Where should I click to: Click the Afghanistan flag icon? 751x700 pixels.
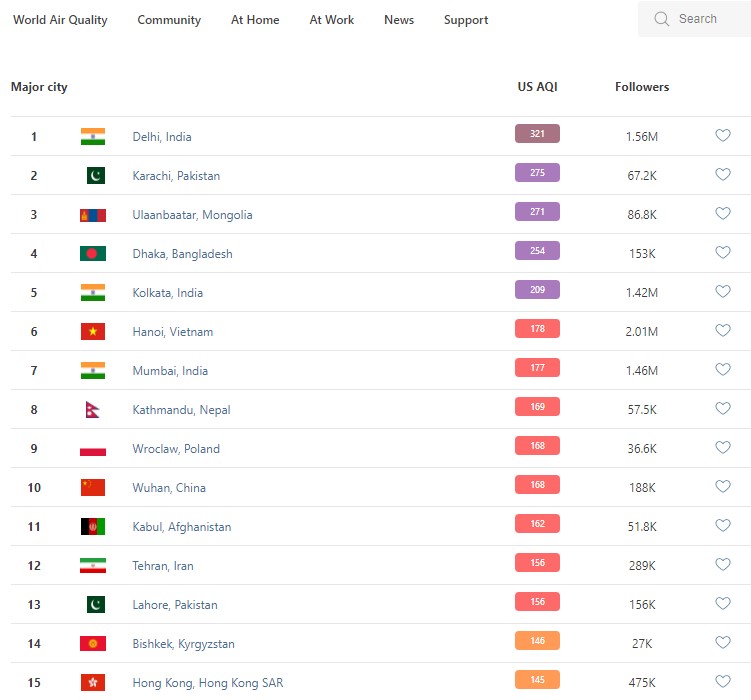93,527
